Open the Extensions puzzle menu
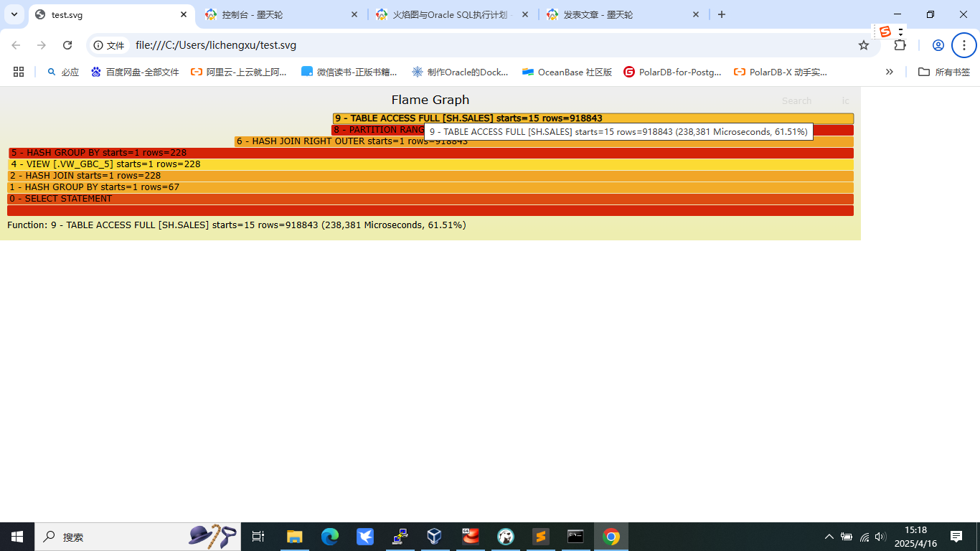The image size is (980, 551). (x=900, y=45)
